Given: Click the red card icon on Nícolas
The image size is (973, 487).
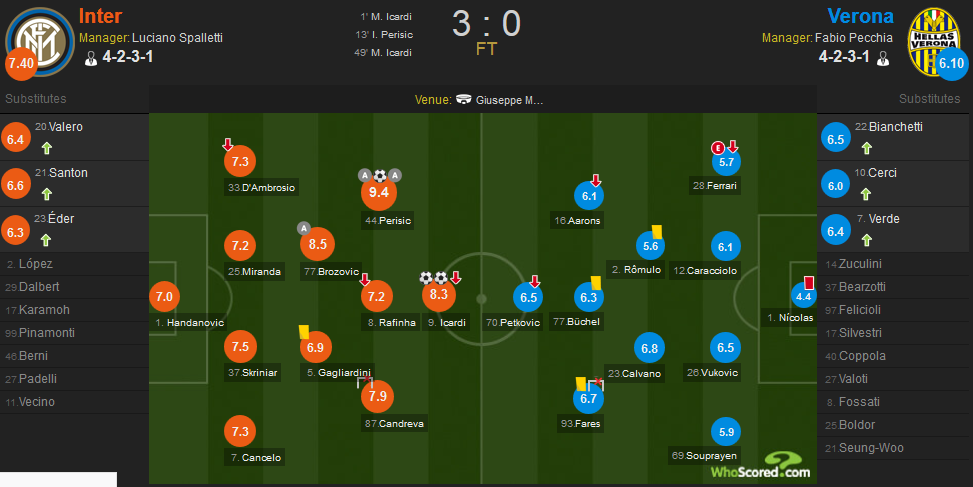Looking at the screenshot, I should pyautogui.click(x=808, y=283).
